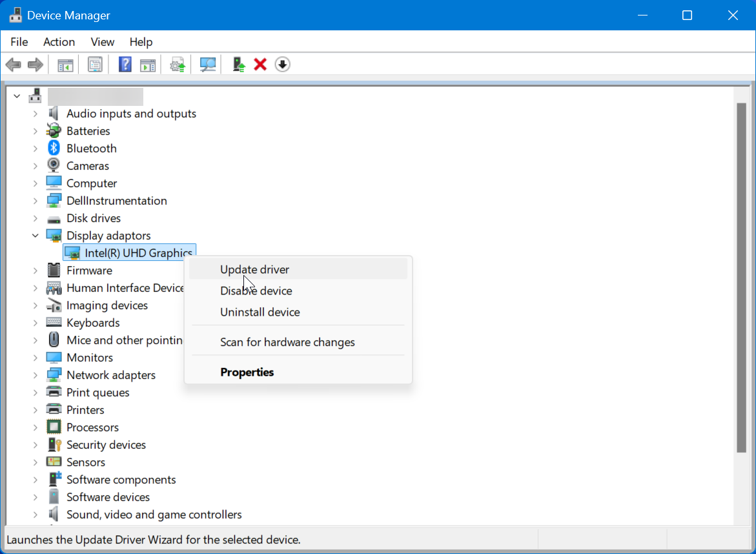Viewport: 756px width, 554px height.
Task: Click the Keyboards category icon
Action: (54, 322)
